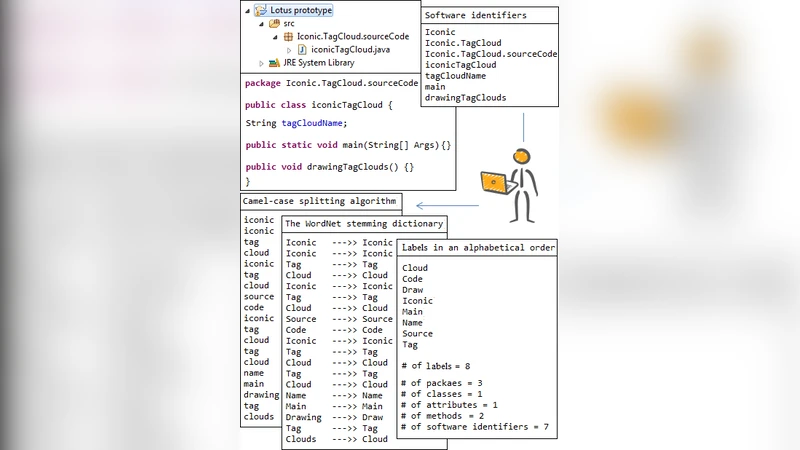Image resolution: width=800 pixels, height=450 pixels.
Task: Collapse the src folder node
Action: pyautogui.click(x=262, y=23)
